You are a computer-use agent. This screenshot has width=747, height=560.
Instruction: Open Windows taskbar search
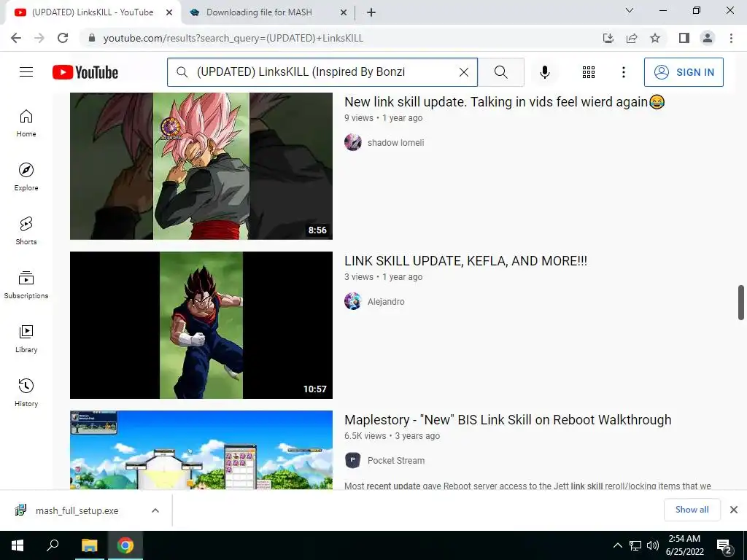(x=53, y=545)
